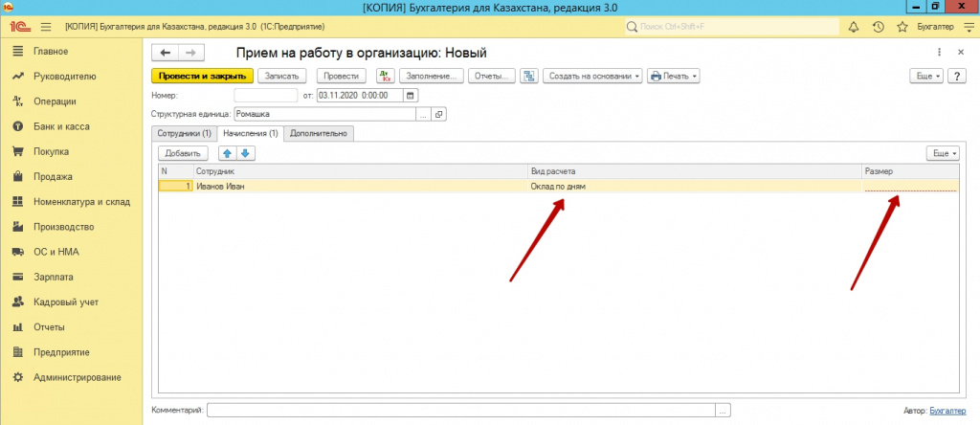Screen dimensions: 980x425
Task: Open help with the question mark button
Action: click(957, 77)
